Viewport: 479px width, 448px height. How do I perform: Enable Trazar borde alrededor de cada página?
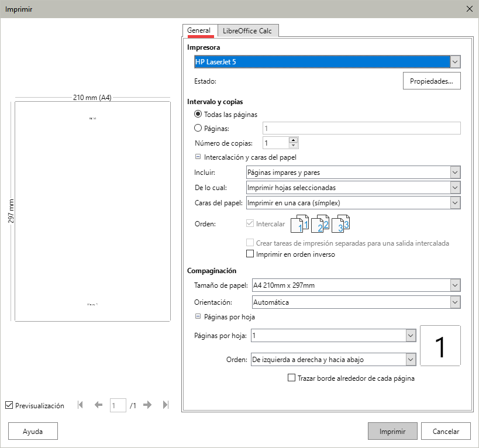point(292,378)
